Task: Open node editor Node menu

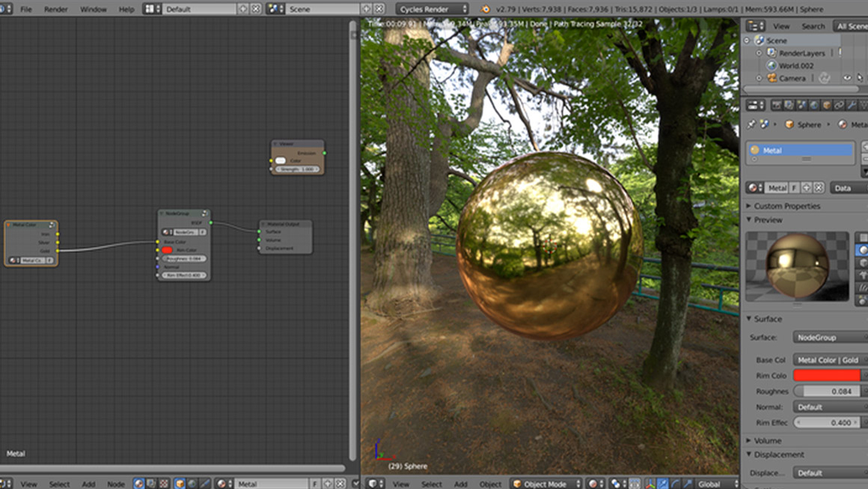Action: 116,484
